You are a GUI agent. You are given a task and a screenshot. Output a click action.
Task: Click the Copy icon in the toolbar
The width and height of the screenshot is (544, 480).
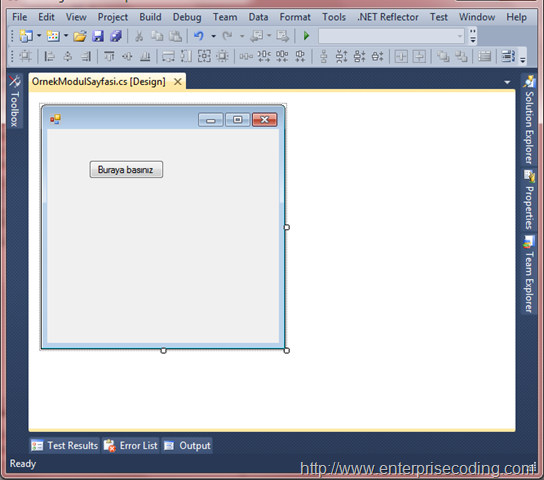[157, 36]
